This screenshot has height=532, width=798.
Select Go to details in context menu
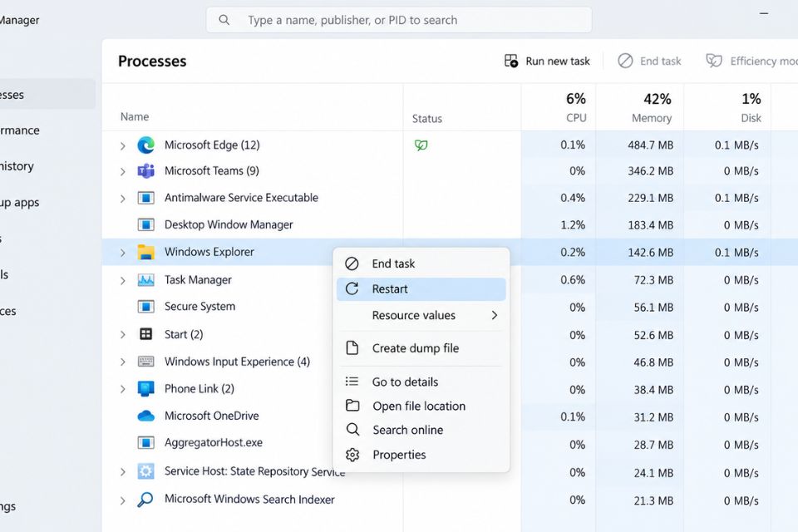click(x=421, y=382)
